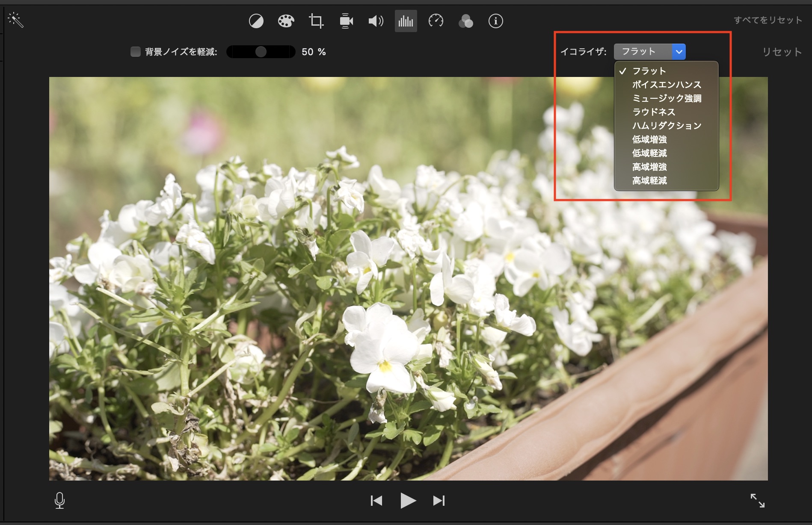The width and height of the screenshot is (812, 525).
Task: Enable 背景ノイズを軽減 checkbox
Action: 136,52
